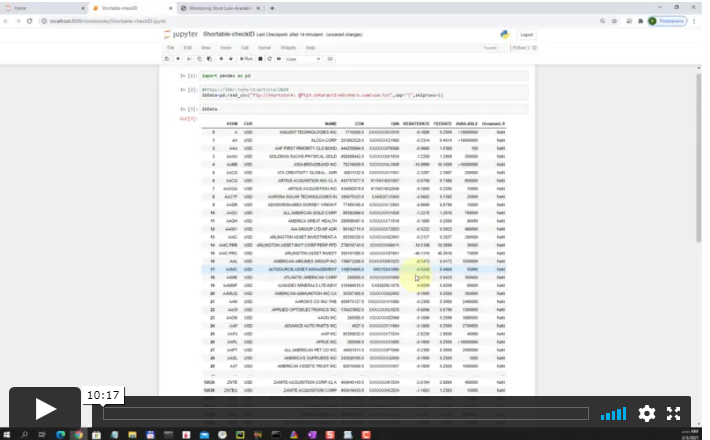710x440 pixels.
Task: Go back with the browser back arrow
Action: [x=6, y=21]
